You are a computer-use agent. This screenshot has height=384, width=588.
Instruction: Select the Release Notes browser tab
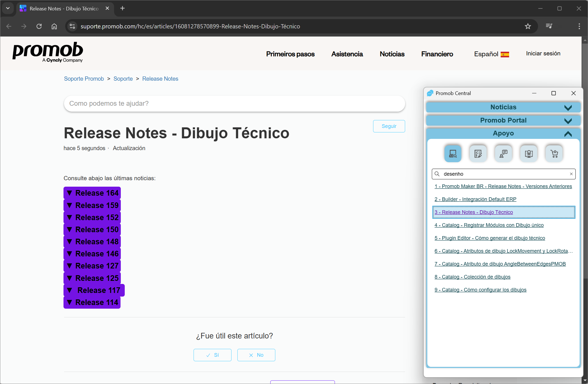65,8
